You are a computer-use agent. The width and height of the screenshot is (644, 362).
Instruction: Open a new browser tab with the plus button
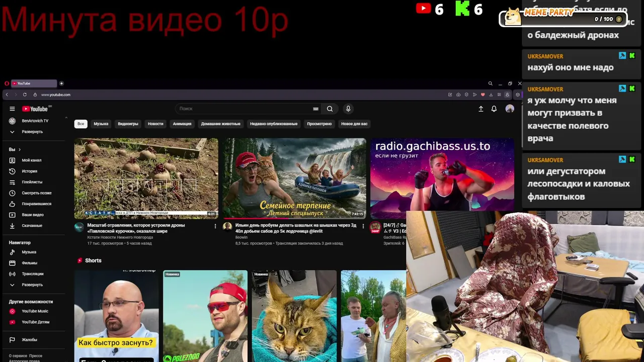click(x=61, y=83)
